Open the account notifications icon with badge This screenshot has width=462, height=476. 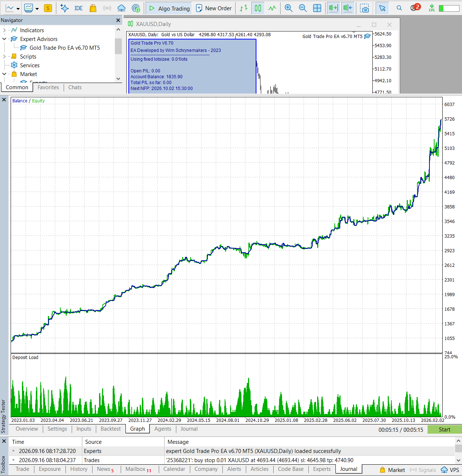click(x=415, y=7)
